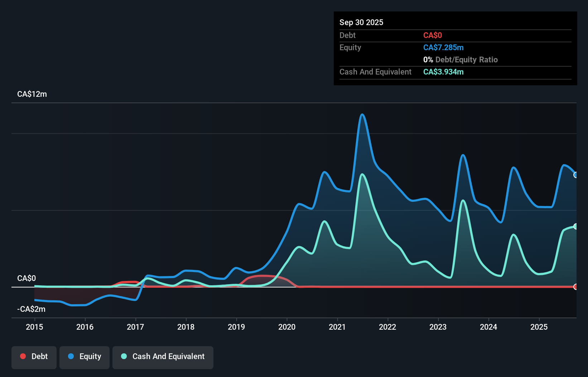Viewport: 588px width, 377px height.
Task: Click the red Debt legend dot icon
Action: 23,356
